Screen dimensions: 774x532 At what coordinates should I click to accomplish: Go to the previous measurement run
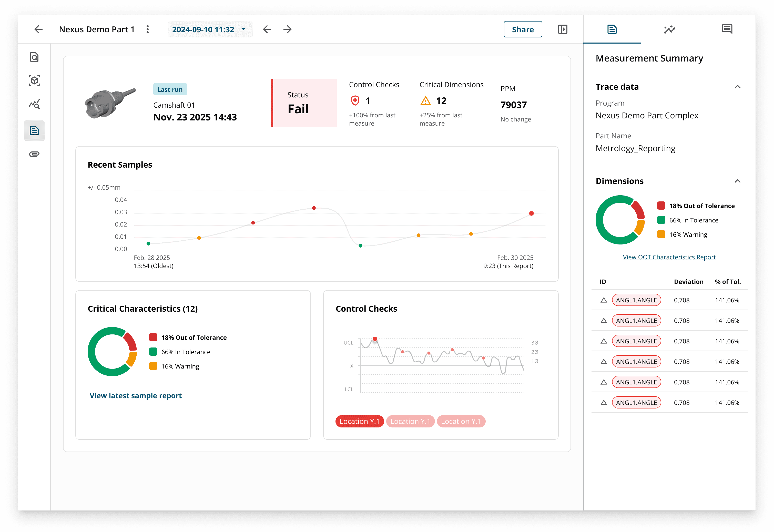267,29
